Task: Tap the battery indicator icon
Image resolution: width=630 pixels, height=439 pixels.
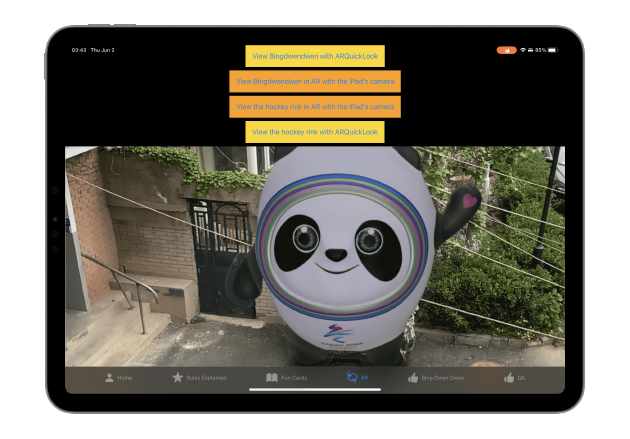Action: 553,50
